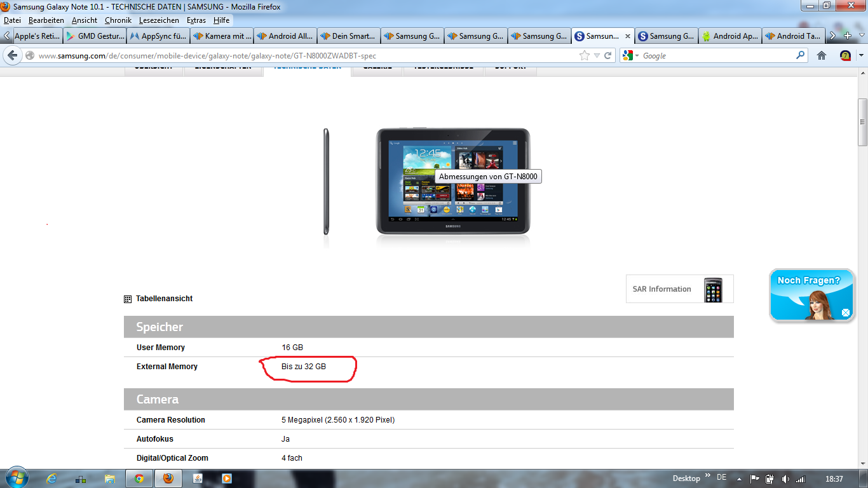Open Windows Explorer from the taskbar
Image resolution: width=868 pixels, height=488 pixels.
[x=110, y=478]
